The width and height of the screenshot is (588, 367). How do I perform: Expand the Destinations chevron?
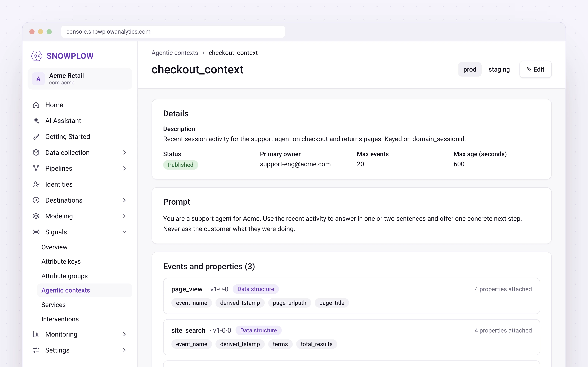(124, 200)
